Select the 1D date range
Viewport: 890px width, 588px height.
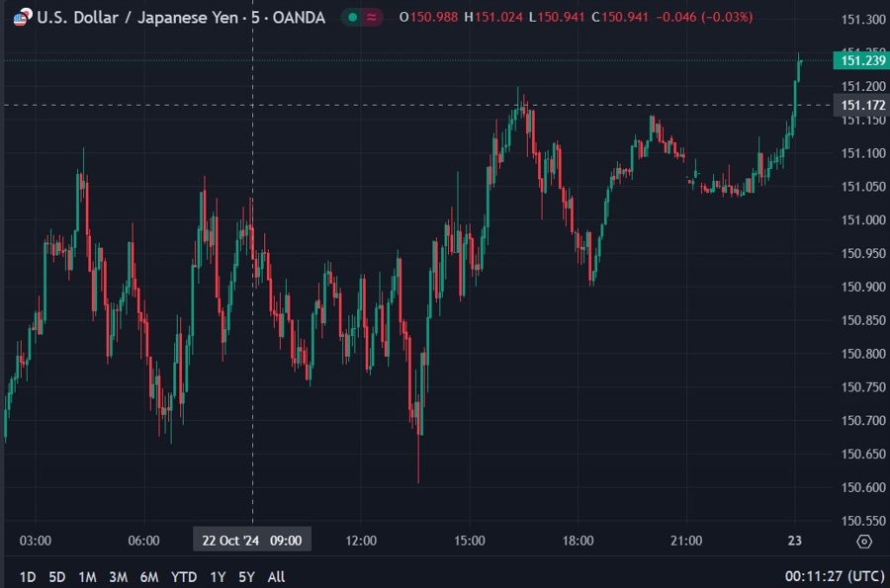[x=28, y=576]
